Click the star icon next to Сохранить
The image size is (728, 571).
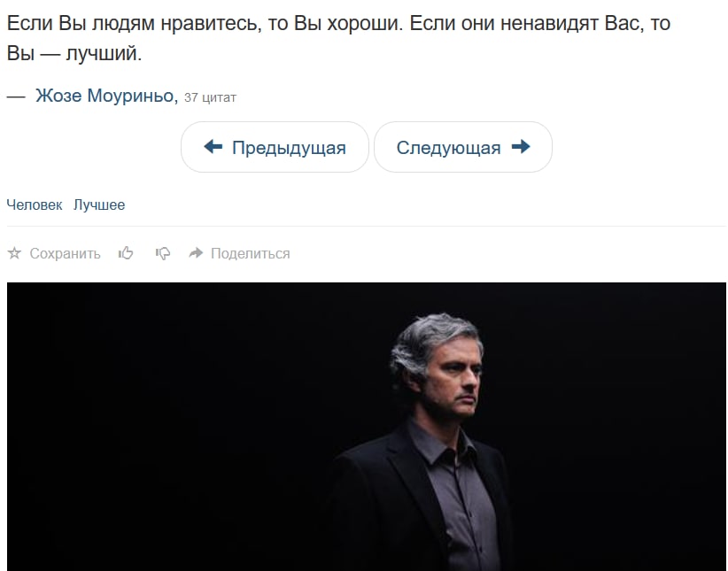pos(14,253)
